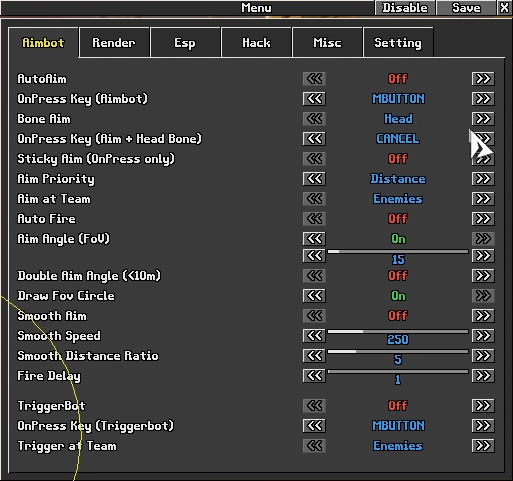Click the Draw Fov Circle On value
513x481 pixels.
pyautogui.click(x=398, y=296)
